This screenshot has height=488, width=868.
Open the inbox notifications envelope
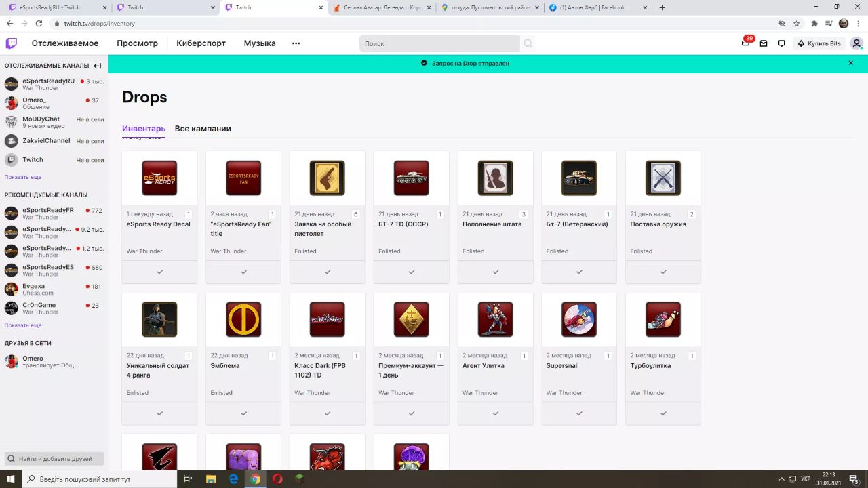(764, 43)
